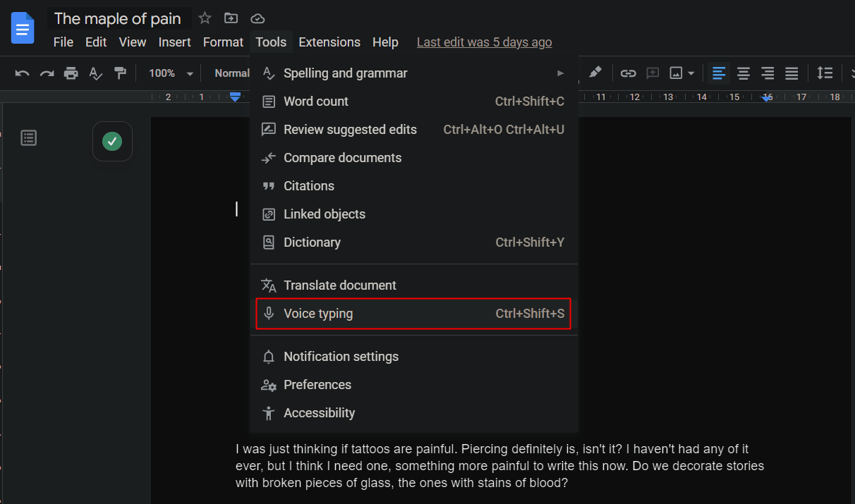Align text left

(x=719, y=73)
